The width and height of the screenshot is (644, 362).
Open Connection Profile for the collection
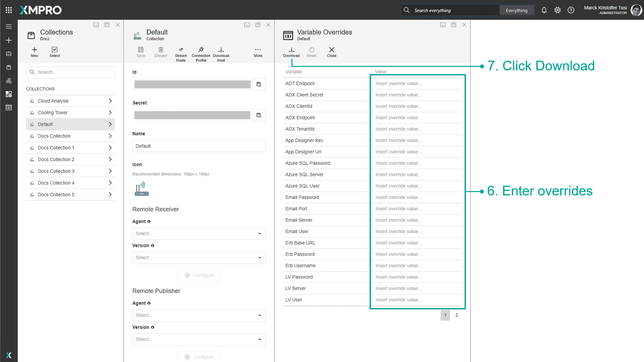[201, 50]
